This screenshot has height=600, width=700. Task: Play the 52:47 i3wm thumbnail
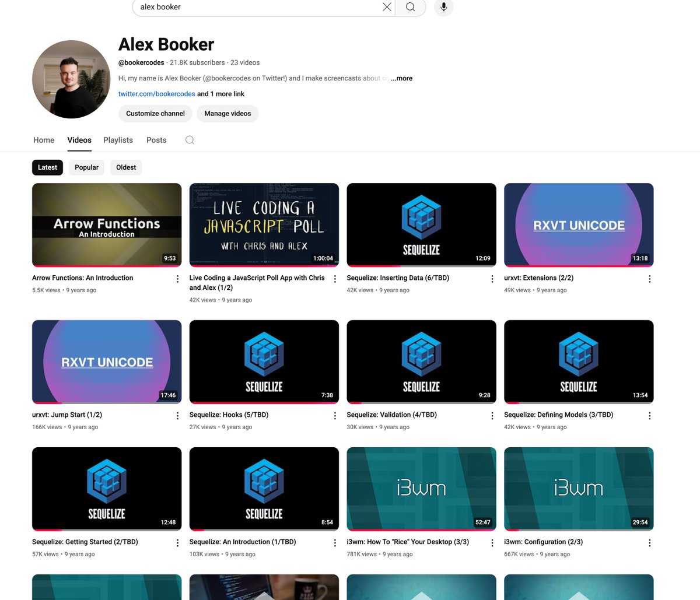[x=421, y=489]
